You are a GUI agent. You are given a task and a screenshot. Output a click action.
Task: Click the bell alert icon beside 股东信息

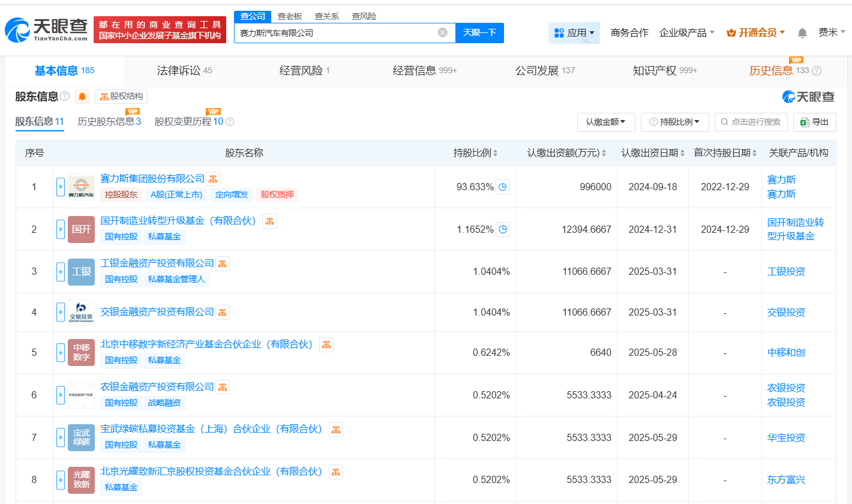pyautogui.click(x=82, y=97)
